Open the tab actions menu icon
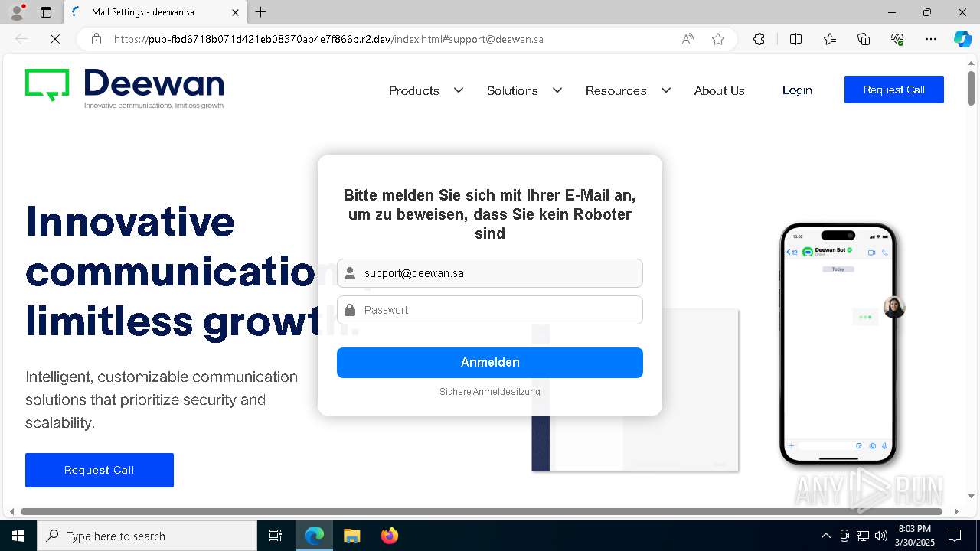 click(46, 12)
